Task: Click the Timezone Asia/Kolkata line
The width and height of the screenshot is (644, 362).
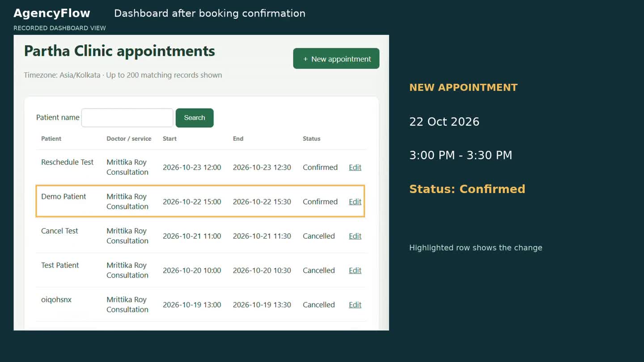Action: pyautogui.click(x=123, y=75)
